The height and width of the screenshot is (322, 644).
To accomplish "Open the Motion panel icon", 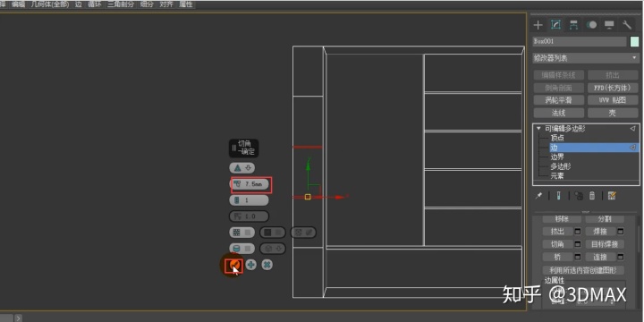I will click(591, 25).
